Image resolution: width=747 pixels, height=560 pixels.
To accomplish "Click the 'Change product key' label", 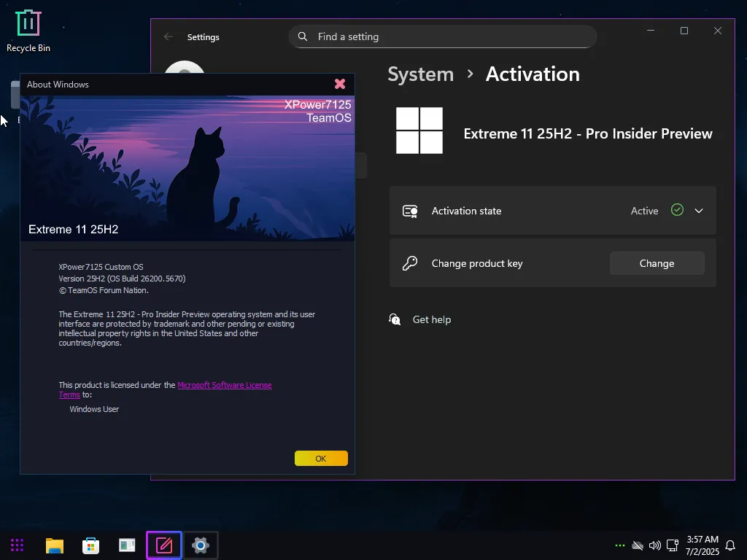I will 477,263.
